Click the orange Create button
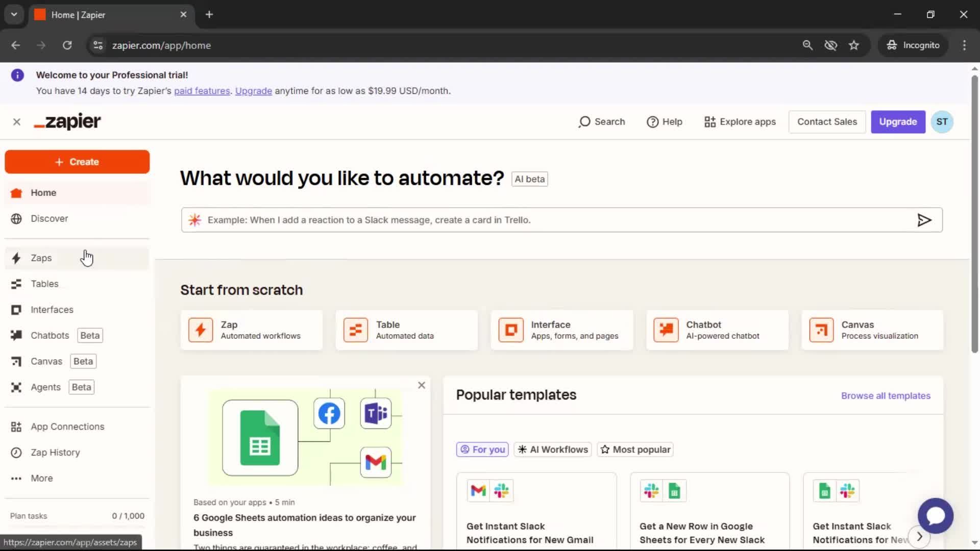Screen dimensions: 980x551 click(x=77, y=162)
